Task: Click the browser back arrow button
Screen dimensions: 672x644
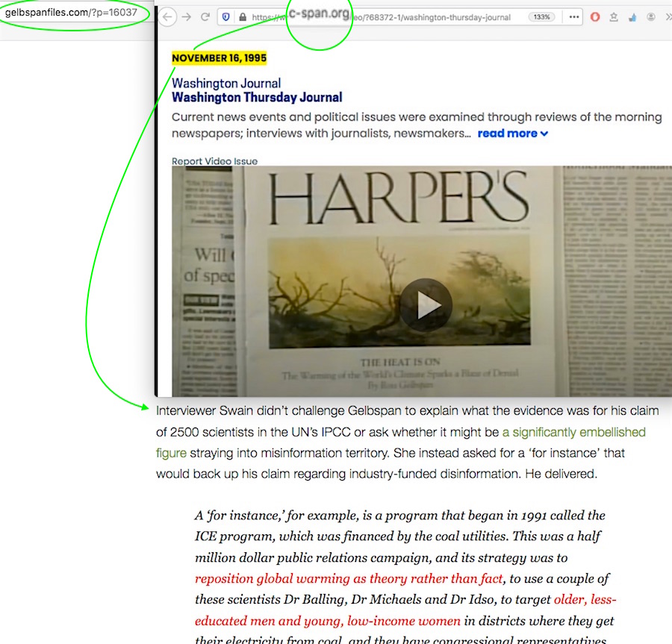Action: point(168,17)
